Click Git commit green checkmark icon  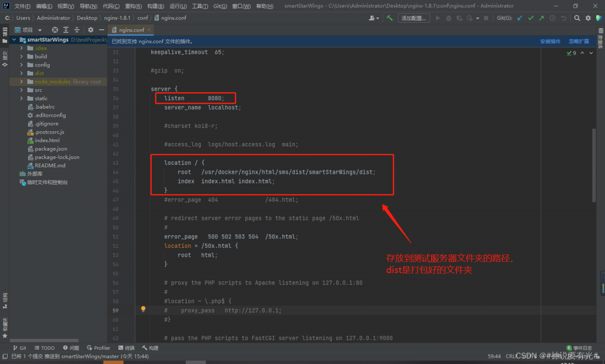pyautogui.click(x=531, y=18)
